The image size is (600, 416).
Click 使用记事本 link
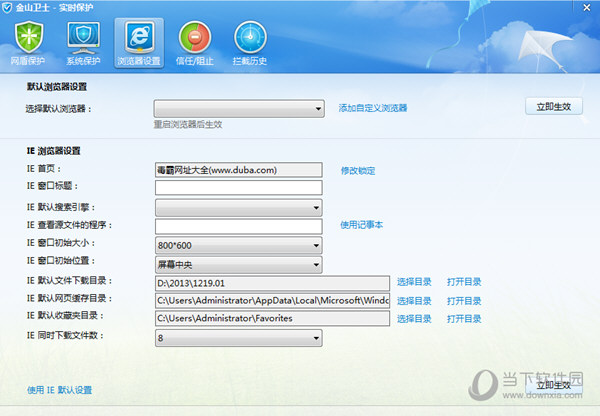coord(361,225)
